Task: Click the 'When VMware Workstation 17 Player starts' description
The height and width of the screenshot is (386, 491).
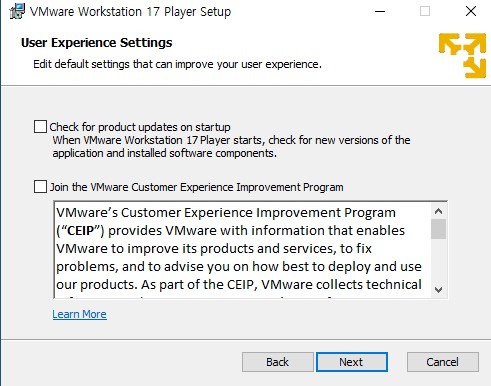Action: (231, 147)
